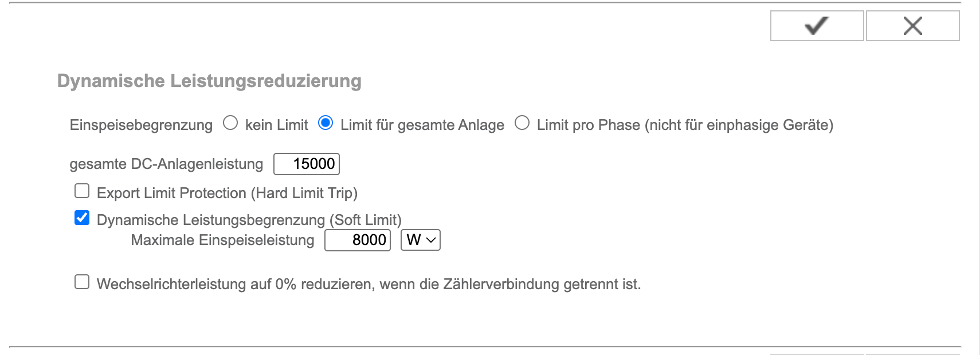The image size is (980, 355).
Task: Click the 'Limit pro Phase' label text
Action: click(x=684, y=125)
